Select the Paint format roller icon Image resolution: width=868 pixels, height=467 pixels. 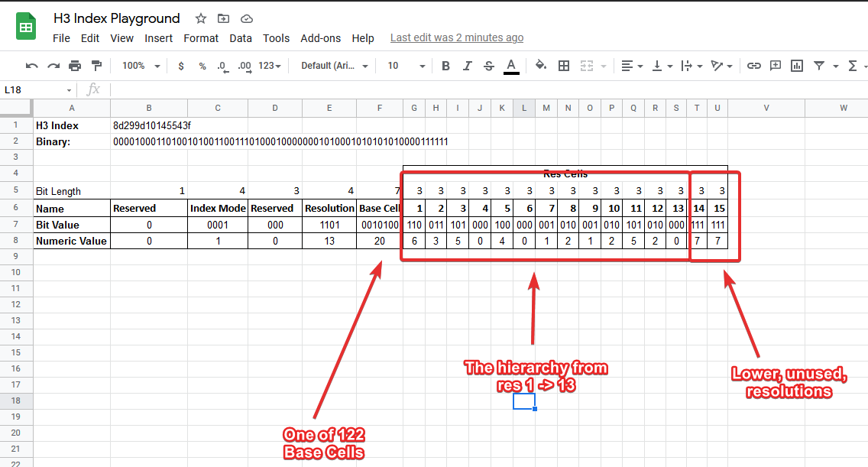97,66
